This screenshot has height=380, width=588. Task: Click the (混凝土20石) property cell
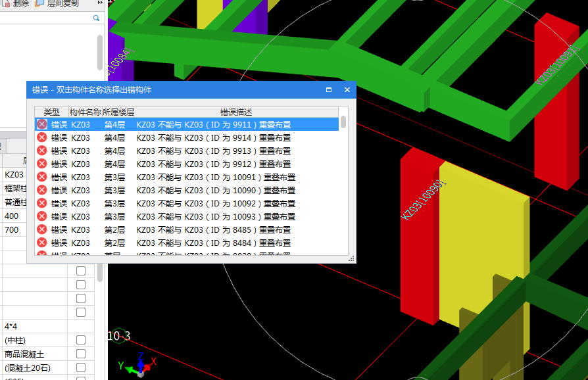[34, 368]
